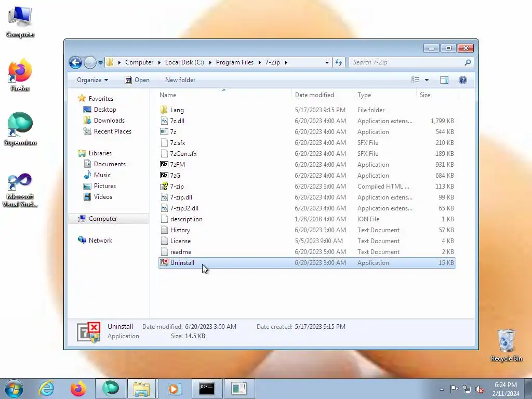Sort by Size column header
This screenshot has height=399, width=532.
pyautogui.click(x=437, y=95)
